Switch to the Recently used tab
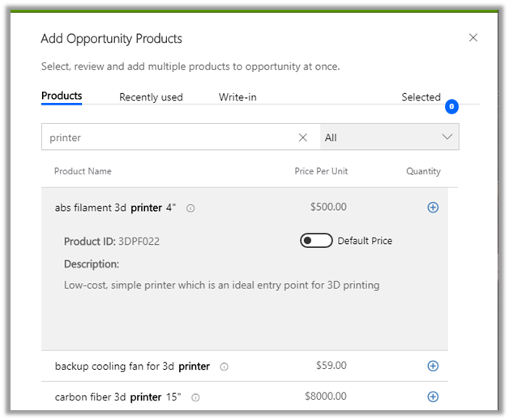Screen dimensions: 509x420 [x=151, y=97]
